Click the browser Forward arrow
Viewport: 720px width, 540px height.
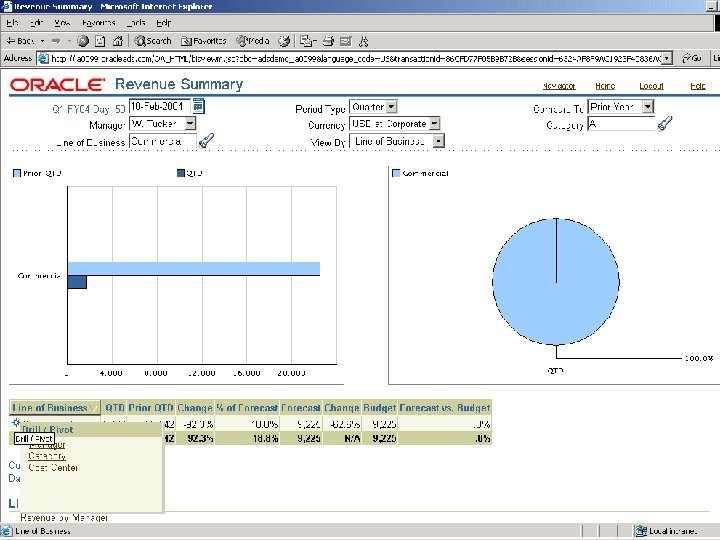pyautogui.click(x=56, y=41)
